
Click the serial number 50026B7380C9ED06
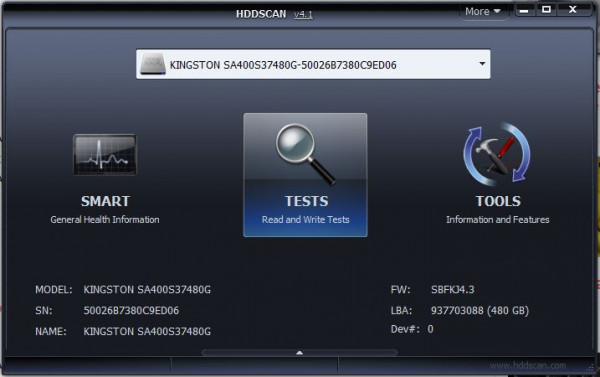point(131,310)
